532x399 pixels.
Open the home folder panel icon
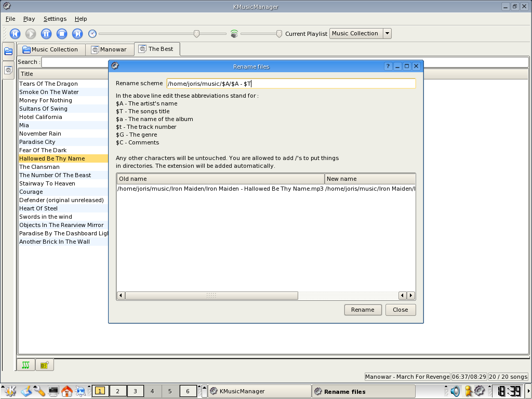[x=66, y=391]
